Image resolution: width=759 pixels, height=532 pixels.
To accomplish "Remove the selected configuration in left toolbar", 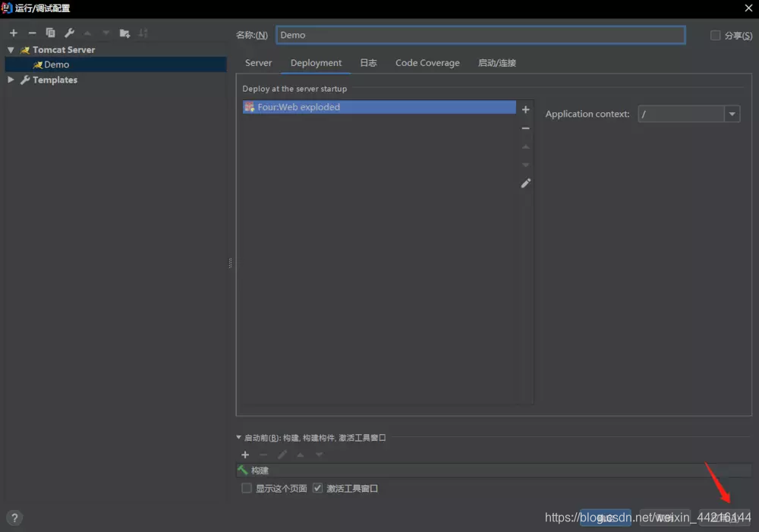I will point(32,33).
